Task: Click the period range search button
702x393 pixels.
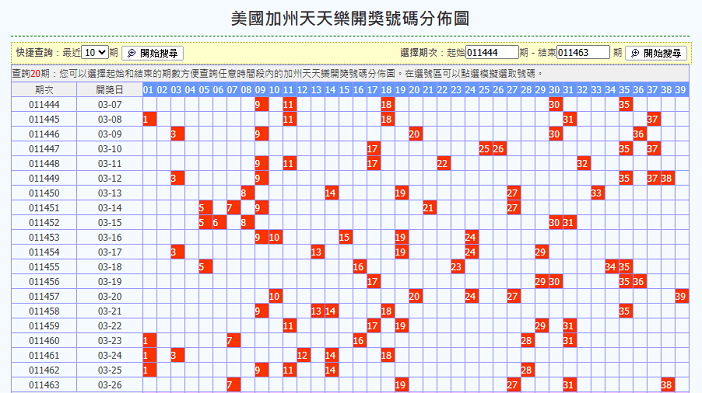Action: click(656, 53)
